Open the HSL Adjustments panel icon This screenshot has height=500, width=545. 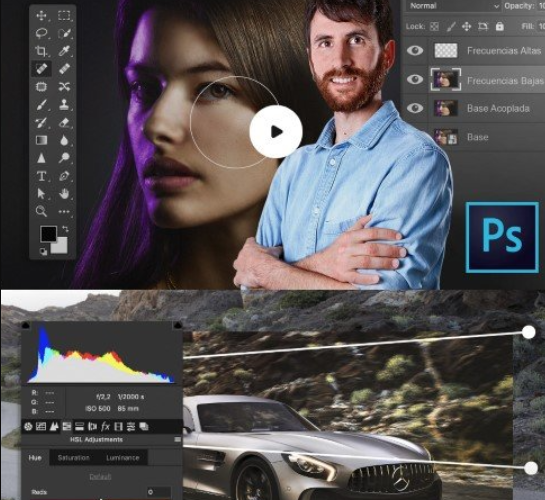tap(67, 426)
